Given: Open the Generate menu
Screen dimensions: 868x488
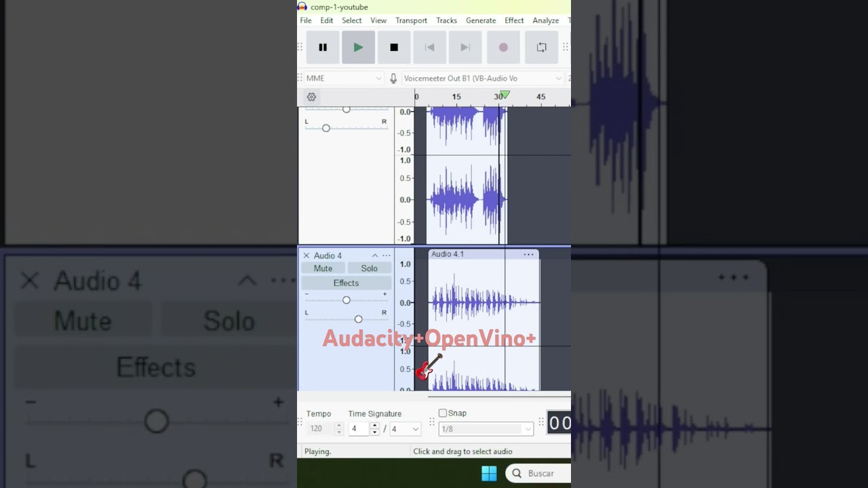Looking at the screenshot, I should [x=481, y=20].
